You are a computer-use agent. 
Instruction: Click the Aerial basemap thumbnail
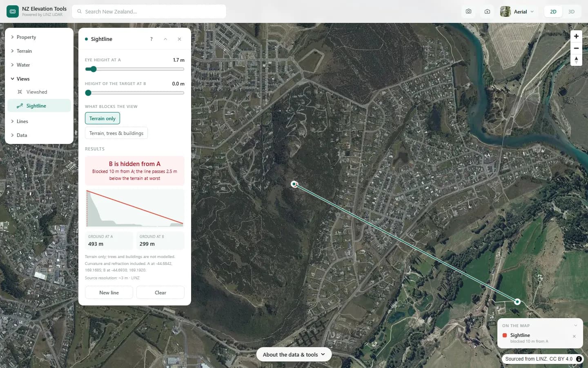click(505, 11)
